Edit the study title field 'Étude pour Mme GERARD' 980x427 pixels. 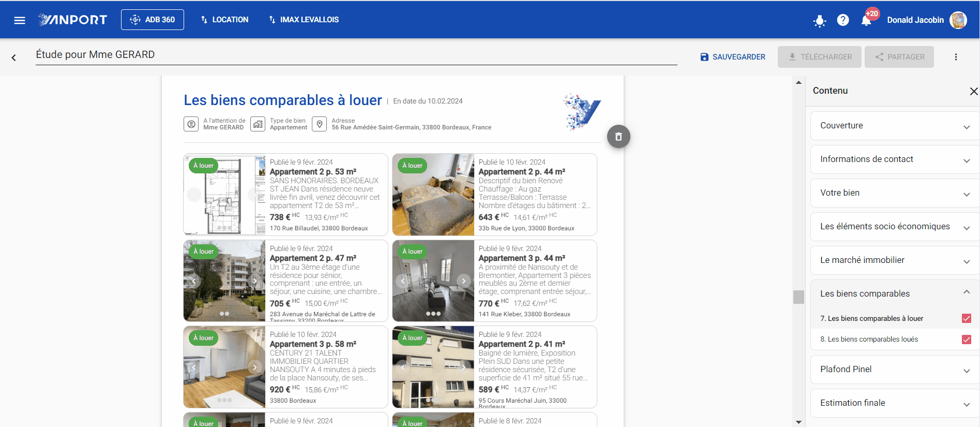[356, 55]
